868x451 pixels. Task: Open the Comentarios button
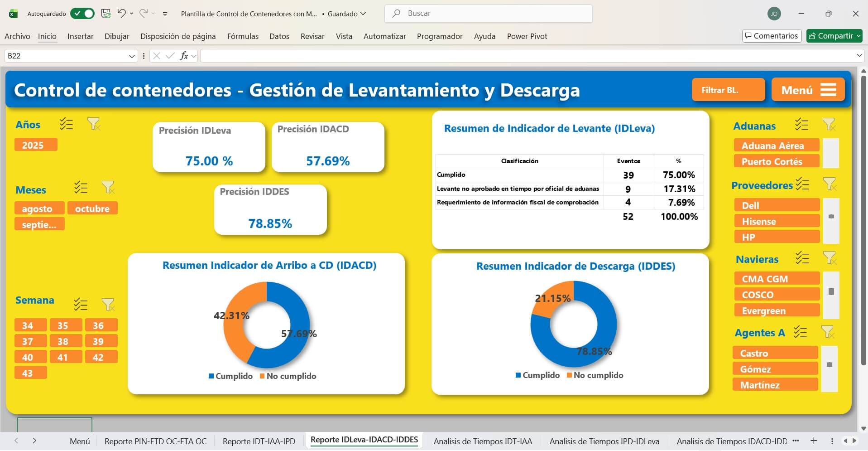[772, 36]
